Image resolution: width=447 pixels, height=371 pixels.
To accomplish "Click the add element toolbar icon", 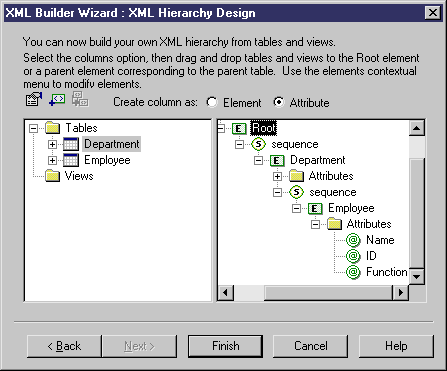I will click(57, 99).
